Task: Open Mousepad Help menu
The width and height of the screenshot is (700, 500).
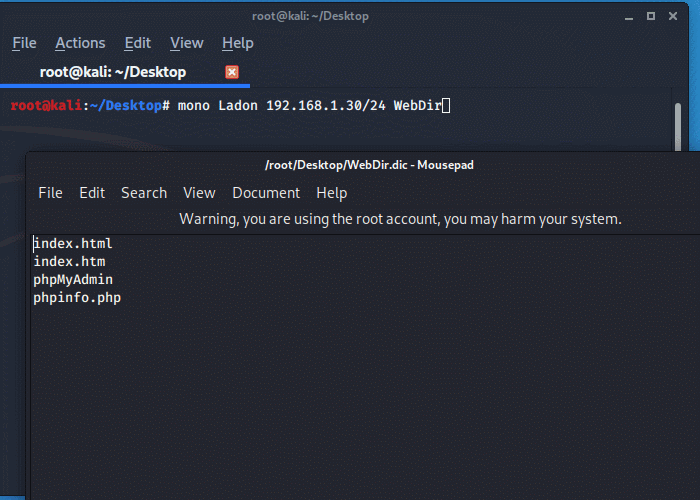Action: pyautogui.click(x=332, y=193)
